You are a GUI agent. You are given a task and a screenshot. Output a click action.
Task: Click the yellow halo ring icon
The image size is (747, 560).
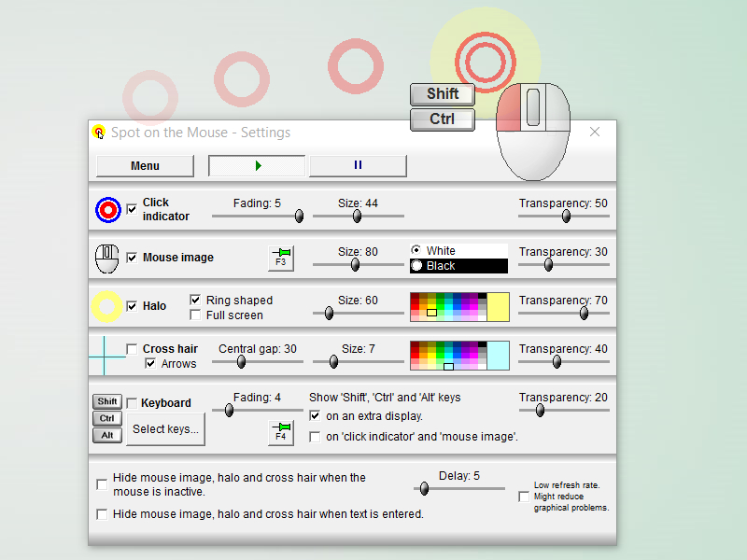(106, 307)
